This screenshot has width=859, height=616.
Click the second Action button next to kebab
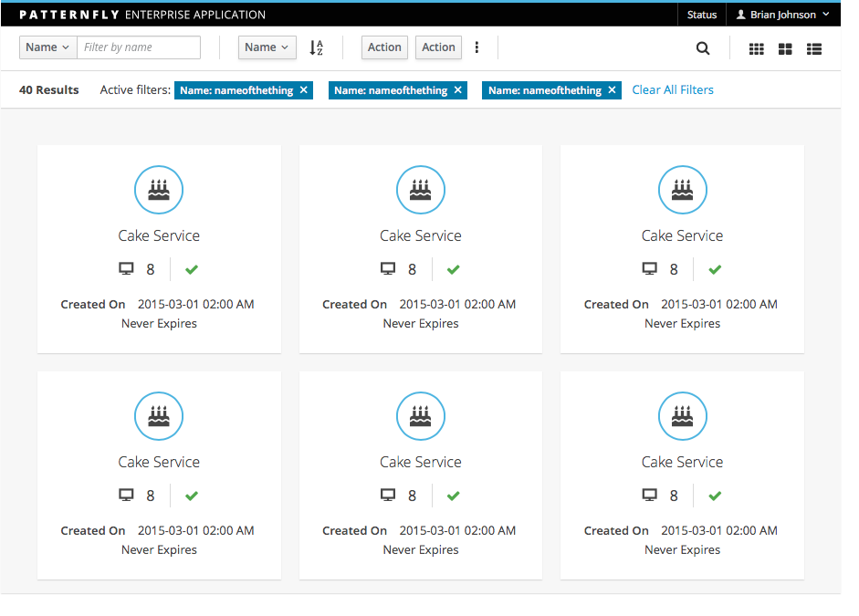pyautogui.click(x=438, y=47)
